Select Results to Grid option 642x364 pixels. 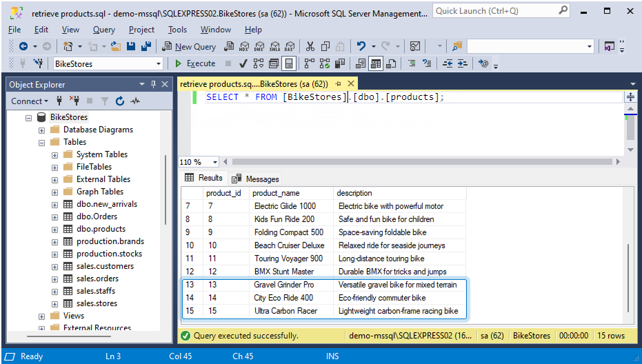click(x=375, y=63)
